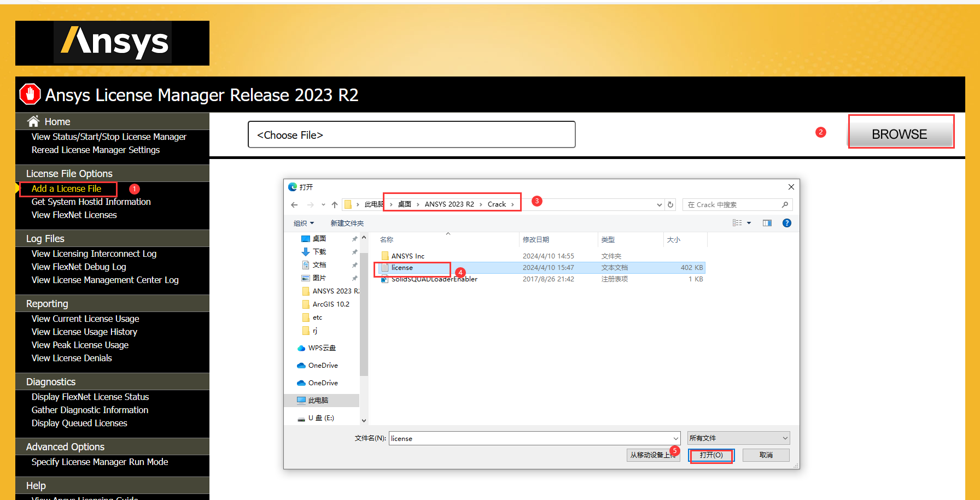Click the up-one-level arrow beside the address bar

coord(335,204)
